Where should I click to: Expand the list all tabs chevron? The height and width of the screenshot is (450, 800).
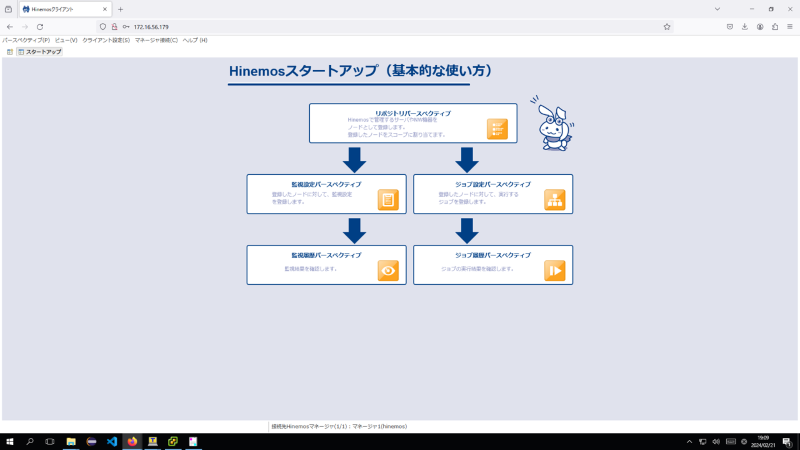click(717, 9)
